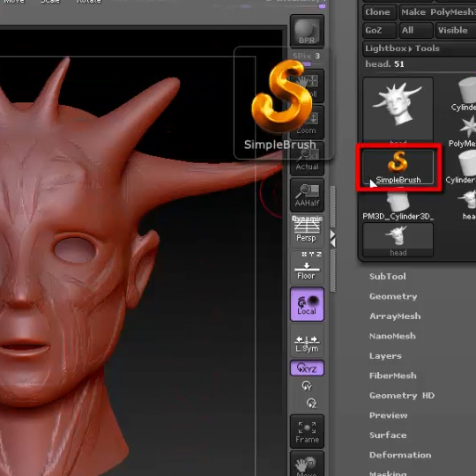Expand the Preview section
Image resolution: width=476 pixels, height=476 pixels.
(388, 415)
